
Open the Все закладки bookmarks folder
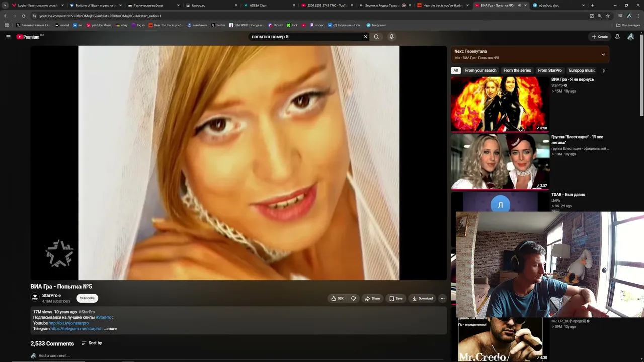pos(628,25)
